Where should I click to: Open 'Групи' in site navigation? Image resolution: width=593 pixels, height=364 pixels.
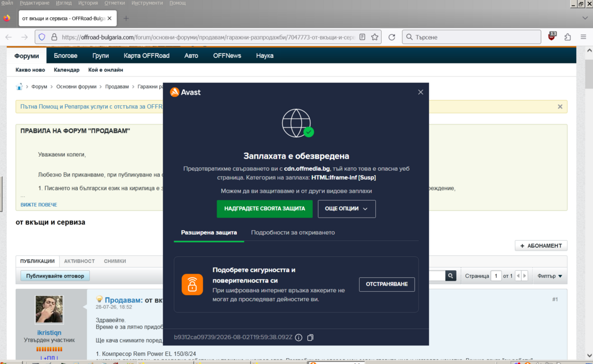(x=101, y=56)
